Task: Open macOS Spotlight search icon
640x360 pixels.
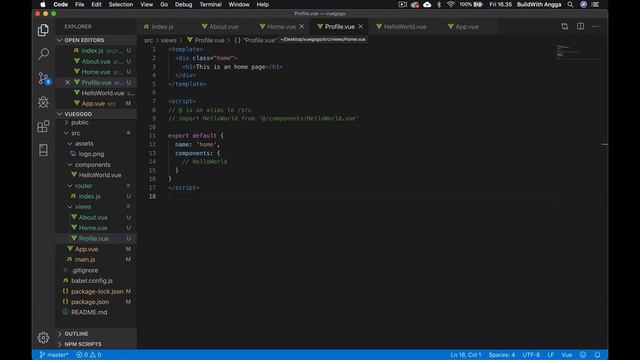Action: [570, 4]
